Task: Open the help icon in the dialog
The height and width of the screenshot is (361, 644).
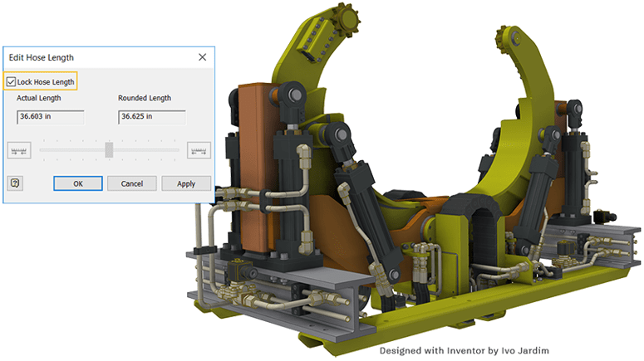Action: [x=15, y=183]
